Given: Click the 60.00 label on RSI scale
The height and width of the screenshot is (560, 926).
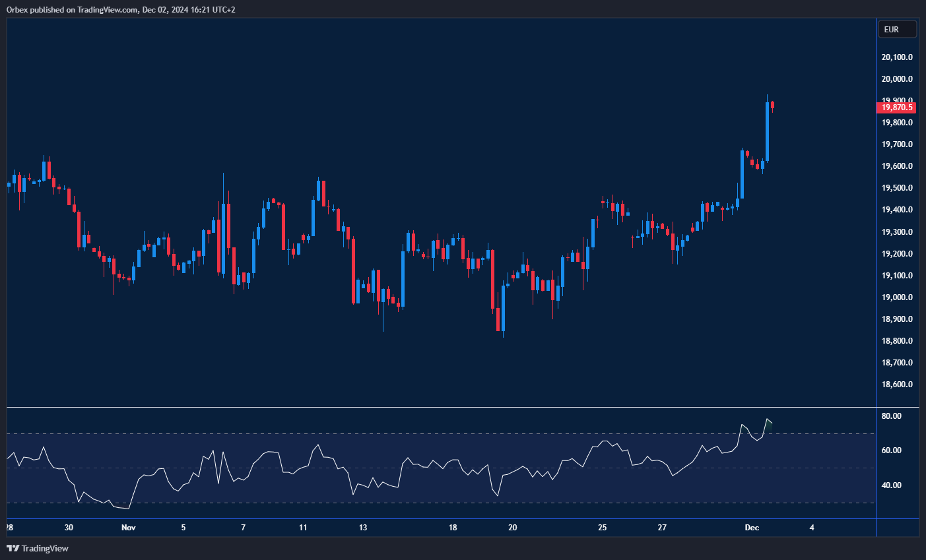Looking at the screenshot, I should click(x=891, y=451).
